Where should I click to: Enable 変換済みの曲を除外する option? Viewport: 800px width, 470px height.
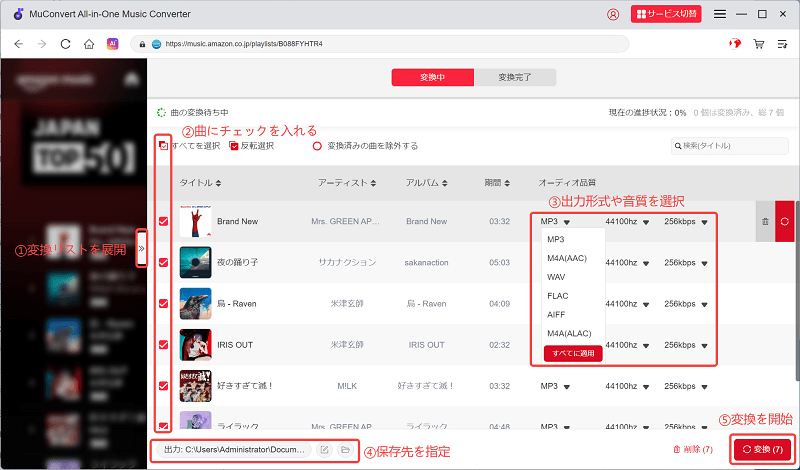click(x=317, y=146)
